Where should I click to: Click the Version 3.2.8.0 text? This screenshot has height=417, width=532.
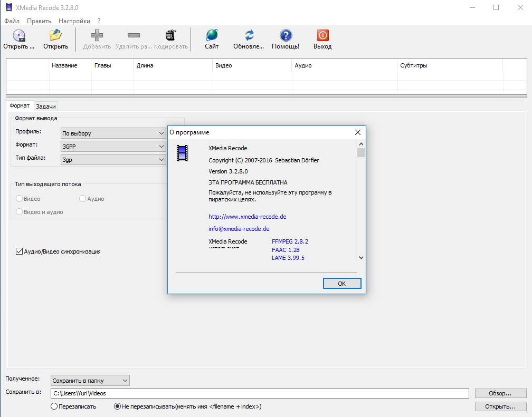click(x=228, y=171)
